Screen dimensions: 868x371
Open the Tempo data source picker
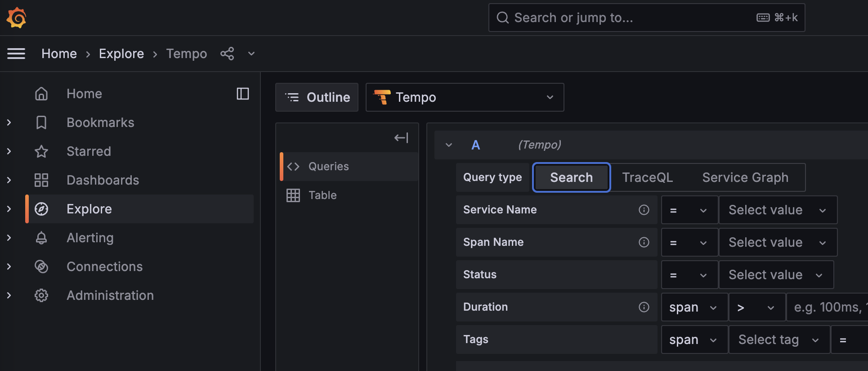[465, 97]
